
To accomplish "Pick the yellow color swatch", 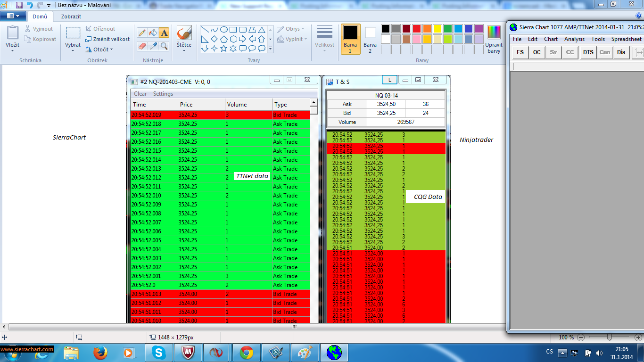I will point(438,29).
